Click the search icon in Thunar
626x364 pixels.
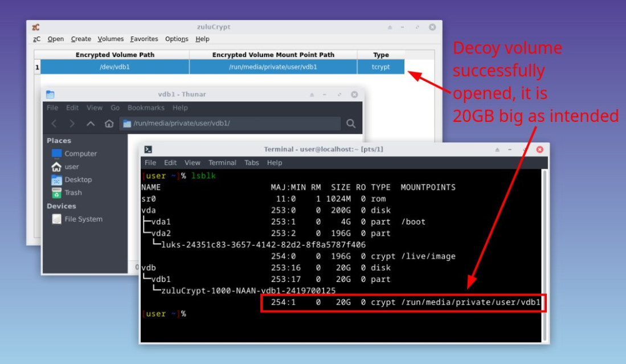(351, 124)
